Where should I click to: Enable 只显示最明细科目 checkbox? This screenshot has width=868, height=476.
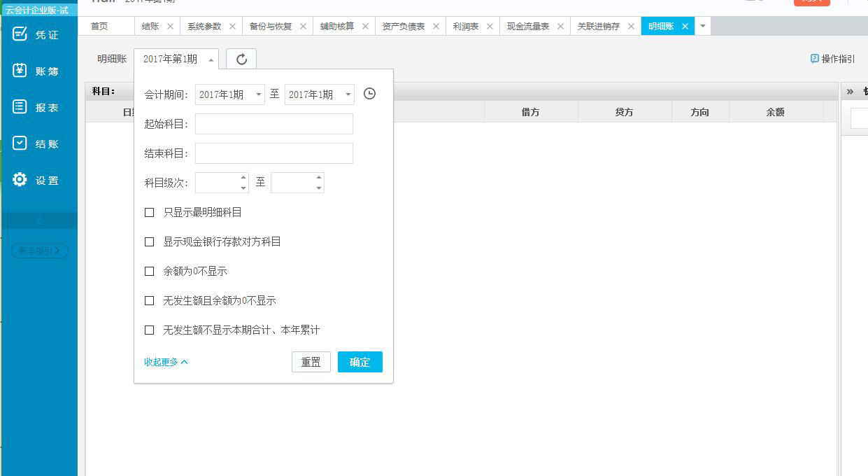149,212
